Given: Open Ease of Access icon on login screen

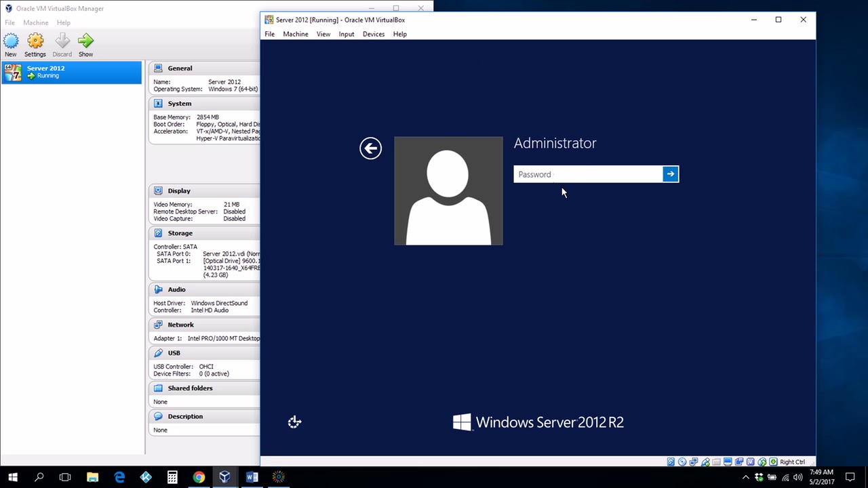Looking at the screenshot, I should [x=294, y=422].
